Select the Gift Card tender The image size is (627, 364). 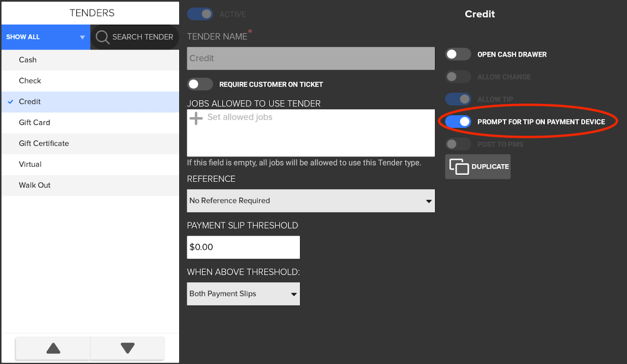pyautogui.click(x=34, y=122)
